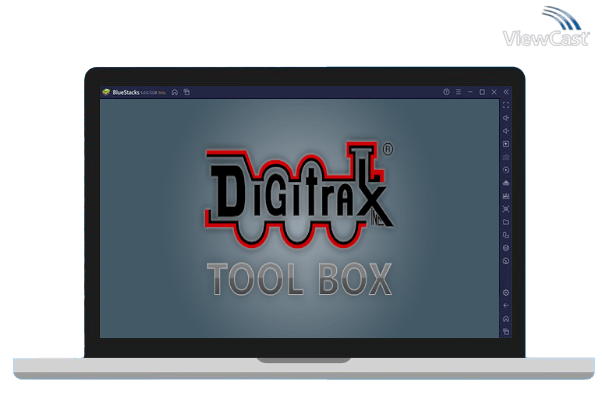Toggle full screen mode in sidebar
The width and height of the screenshot is (602, 414).
click(506, 105)
